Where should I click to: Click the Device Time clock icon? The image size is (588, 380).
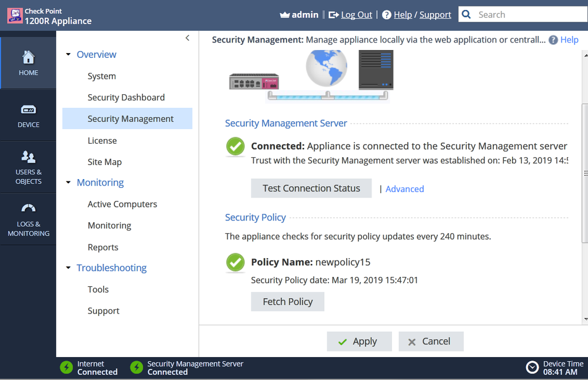(532, 368)
